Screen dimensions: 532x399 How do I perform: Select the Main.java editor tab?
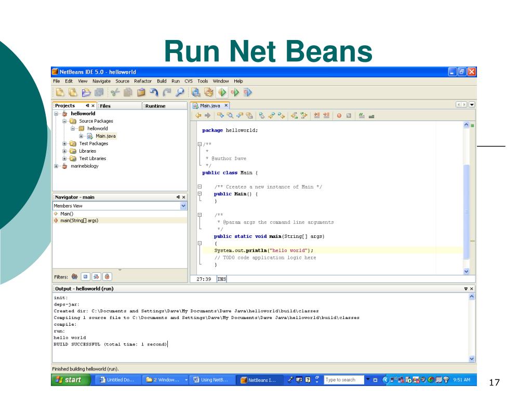point(210,105)
